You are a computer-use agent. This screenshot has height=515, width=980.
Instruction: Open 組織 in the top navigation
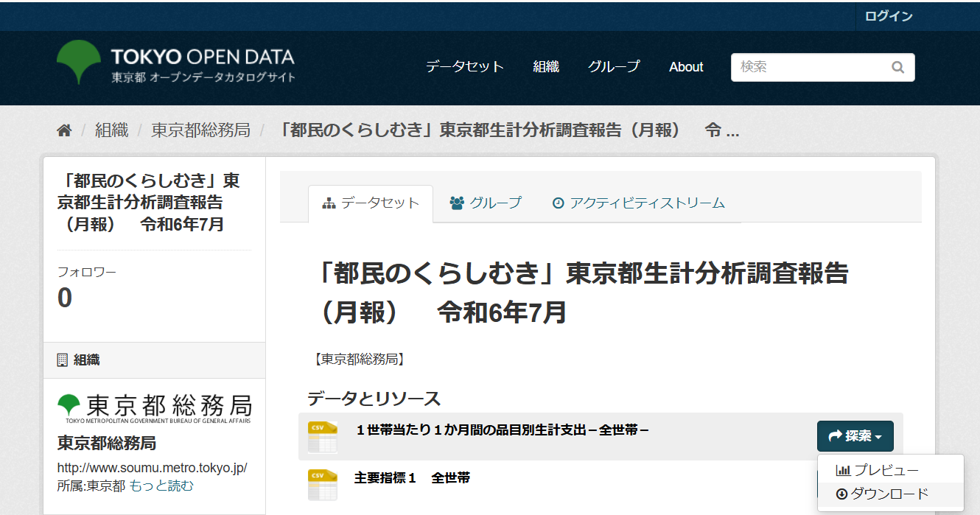click(x=546, y=67)
